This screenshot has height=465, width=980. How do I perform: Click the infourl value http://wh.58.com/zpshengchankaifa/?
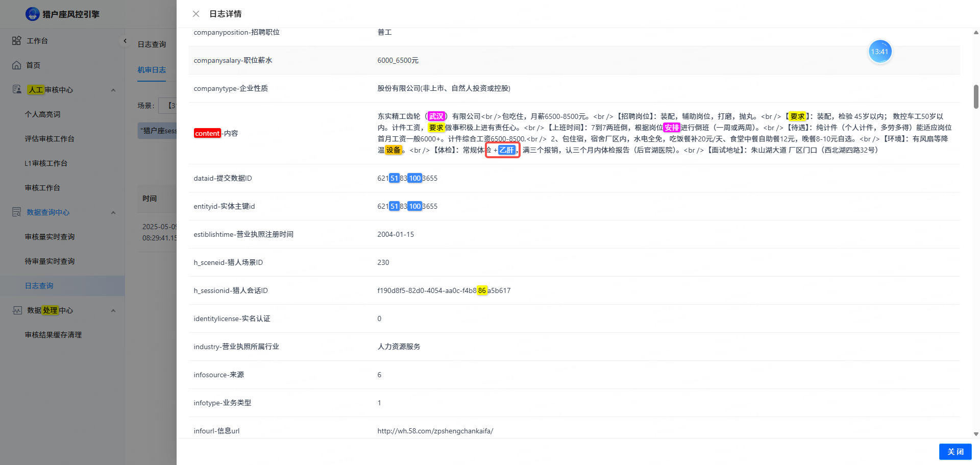click(435, 431)
